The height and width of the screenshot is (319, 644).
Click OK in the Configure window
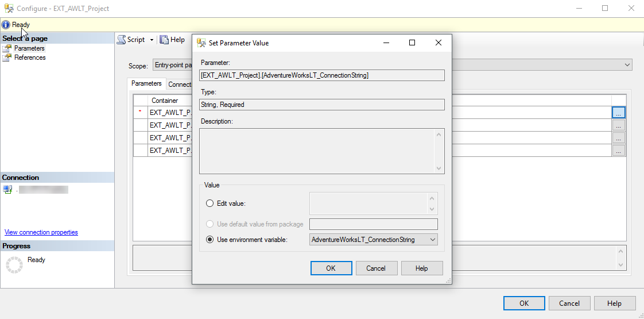pos(524,303)
